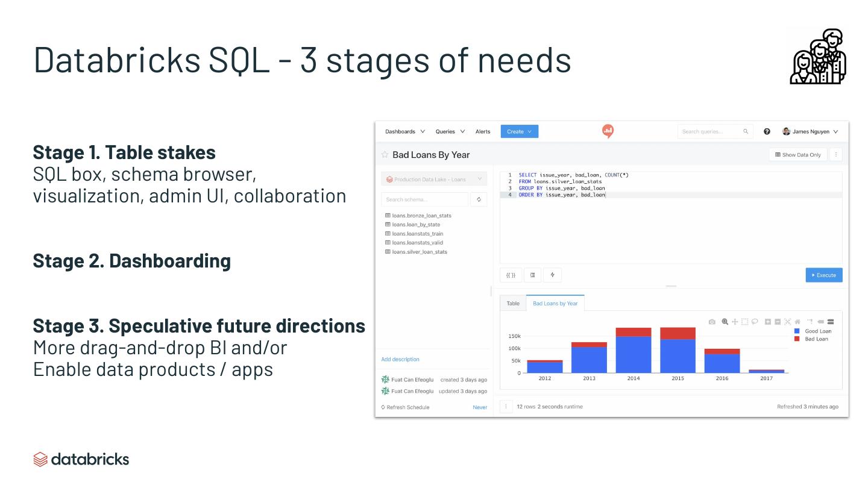
Task: Toggle the Good Loan legend swatch
Action: (797, 331)
